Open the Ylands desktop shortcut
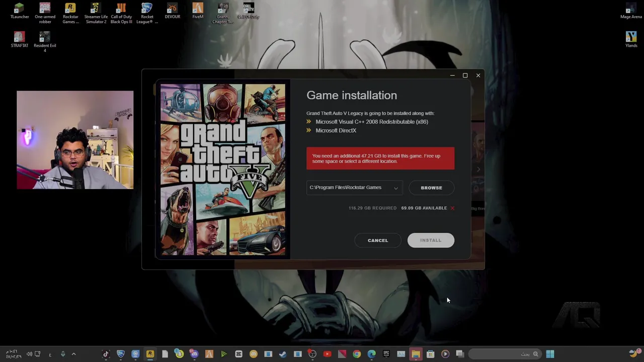This screenshot has width=644, height=362. point(631,40)
